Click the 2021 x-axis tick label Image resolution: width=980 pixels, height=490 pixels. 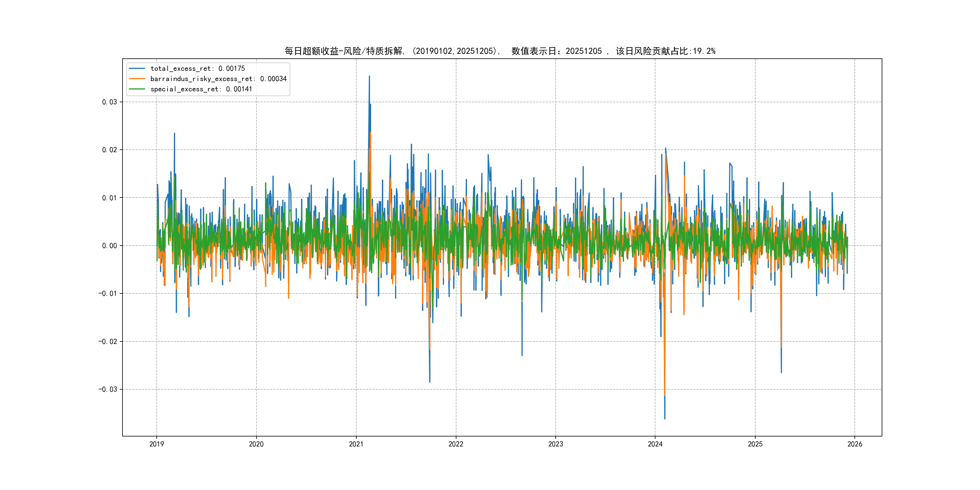pos(356,444)
